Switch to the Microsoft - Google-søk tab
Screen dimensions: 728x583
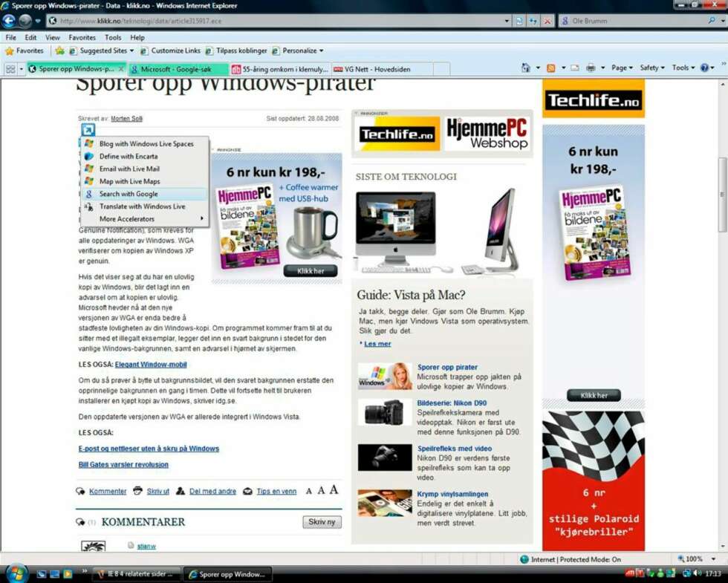point(177,69)
